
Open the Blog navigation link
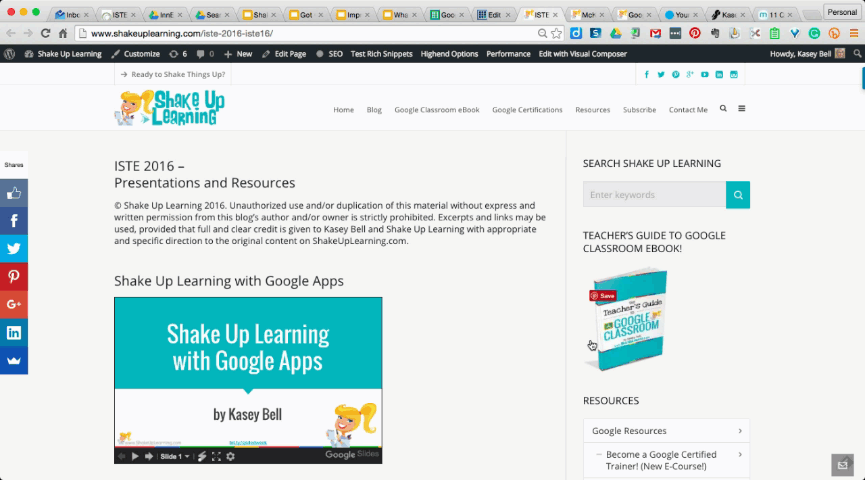pyautogui.click(x=374, y=110)
